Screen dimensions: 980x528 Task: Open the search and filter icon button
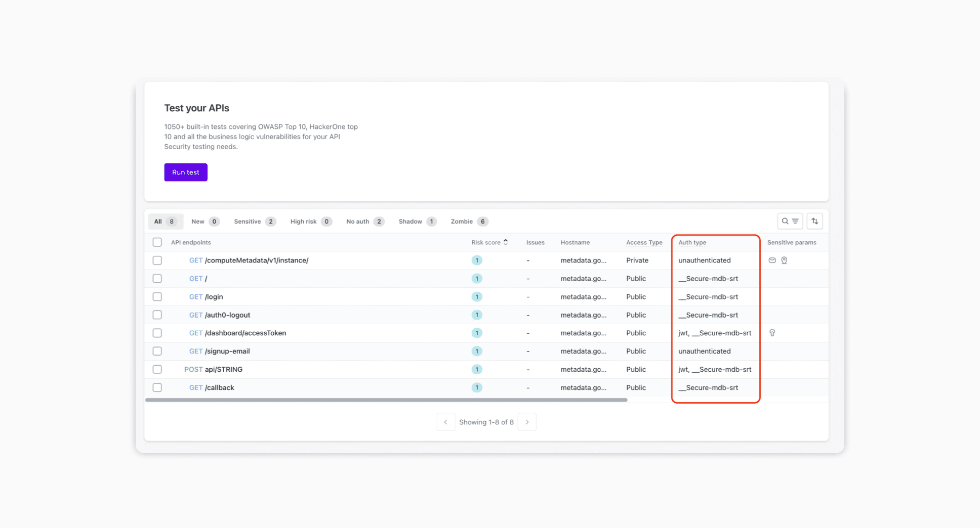click(790, 221)
